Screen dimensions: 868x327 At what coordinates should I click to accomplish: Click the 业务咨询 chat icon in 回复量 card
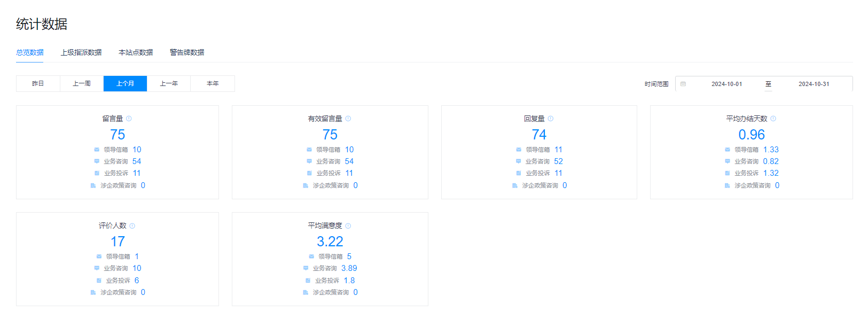point(519,161)
